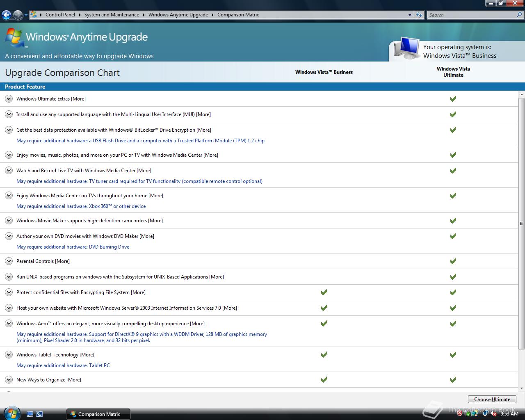Click the Windows Ultimate Extras [More] link
Viewport: 525px width, 420px height.
(78, 99)
